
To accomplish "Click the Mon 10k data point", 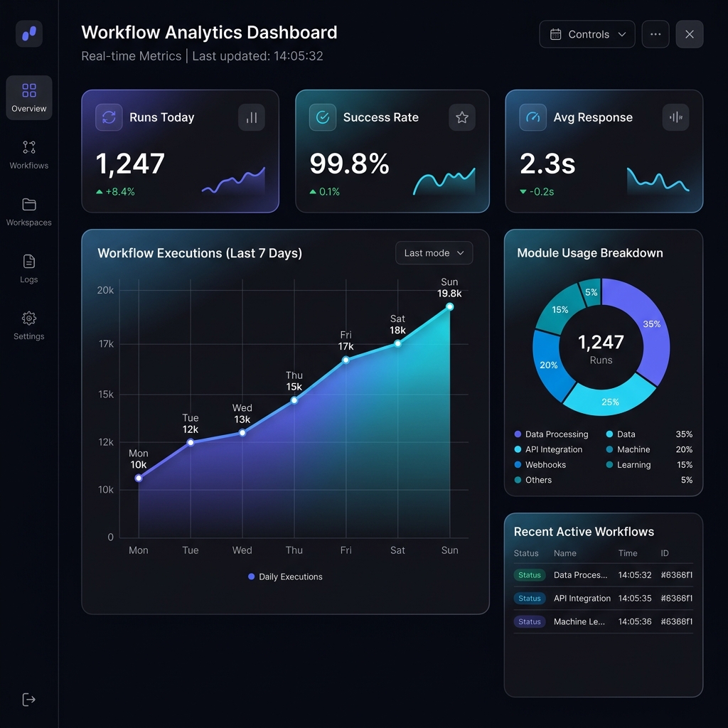I will click(139, 478).
